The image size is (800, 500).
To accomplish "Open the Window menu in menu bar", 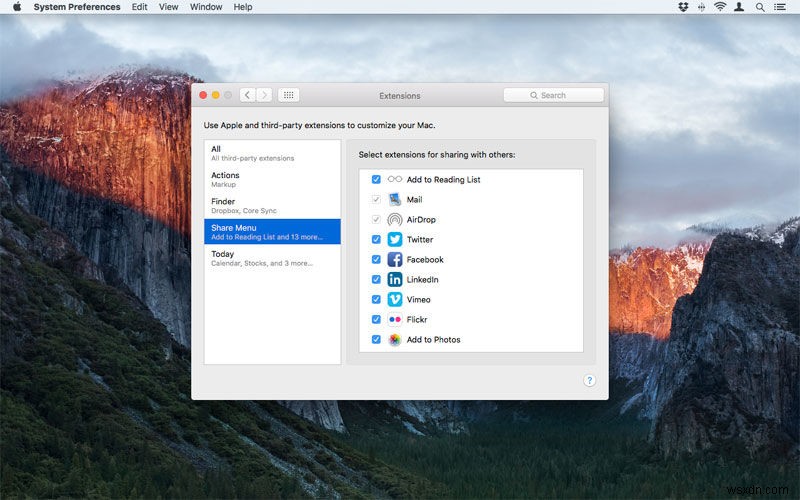I will tap(206, 7).
